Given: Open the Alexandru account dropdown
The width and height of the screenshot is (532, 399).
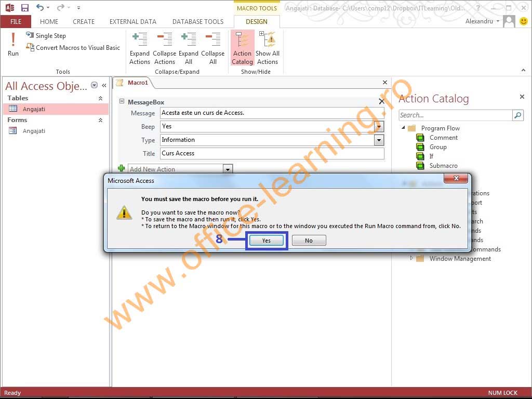Looking at the screenshot, I should [x=482, y=21].
